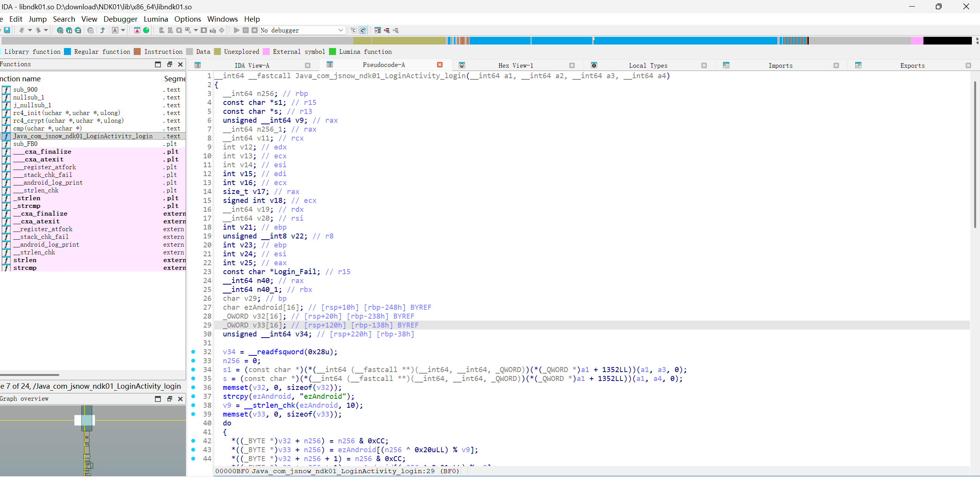This screenshot has height=477, width=980.
Task: Click the Hex View-1 tab icon
Action: 462,65
